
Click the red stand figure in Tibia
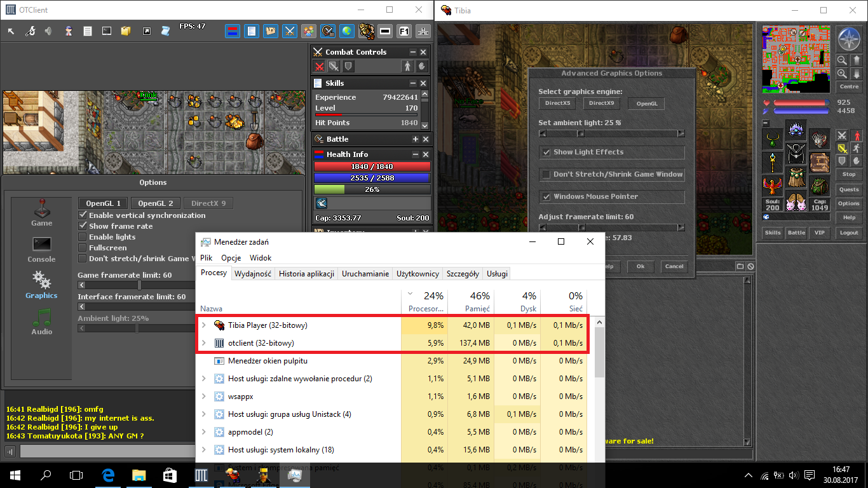[857, 135]
